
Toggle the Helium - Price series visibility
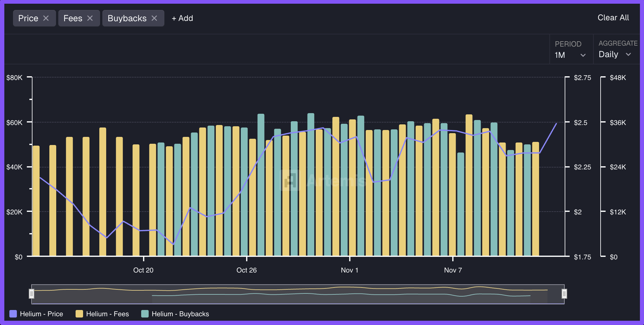[41, 314]
